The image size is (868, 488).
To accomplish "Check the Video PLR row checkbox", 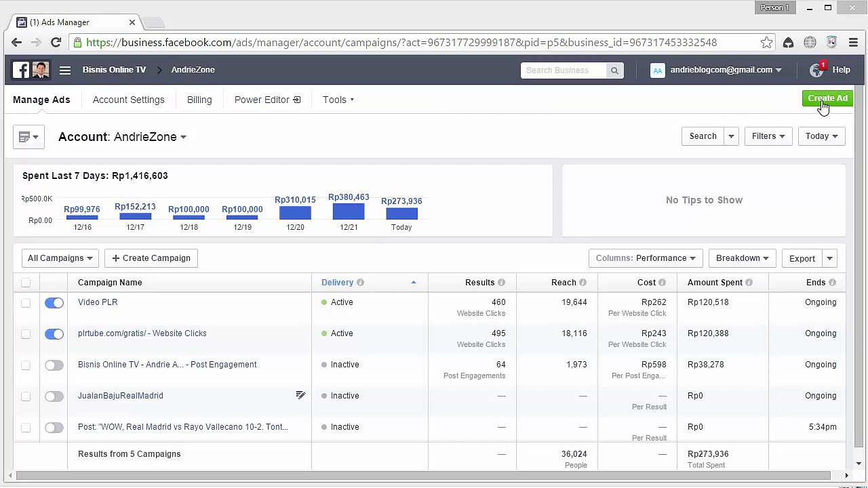I will [26, 303].
